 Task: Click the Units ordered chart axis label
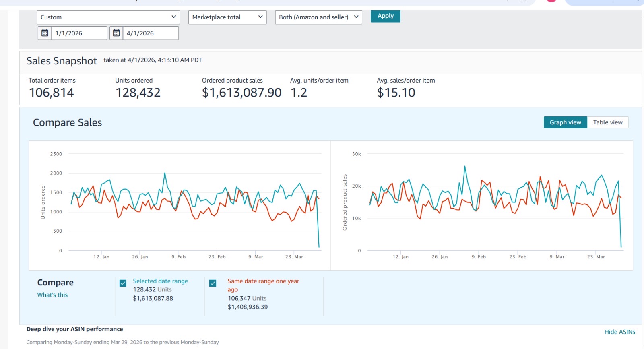(x=43, y=202)
